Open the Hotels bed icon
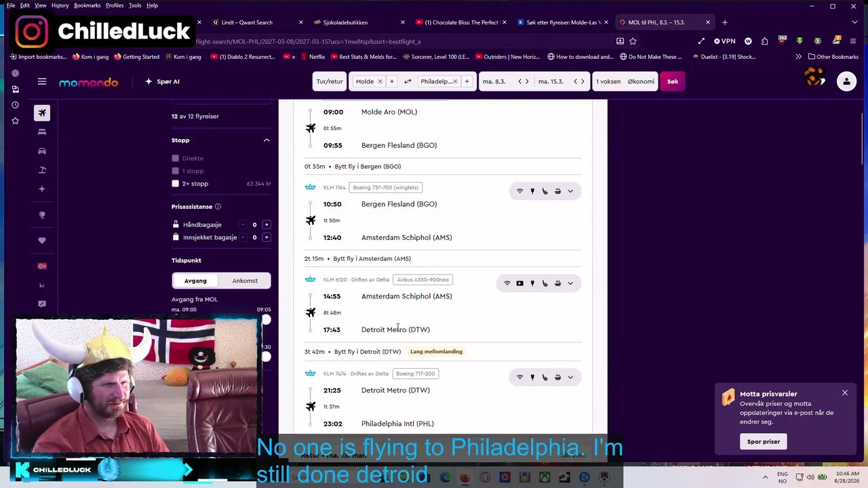 [42, 132]
